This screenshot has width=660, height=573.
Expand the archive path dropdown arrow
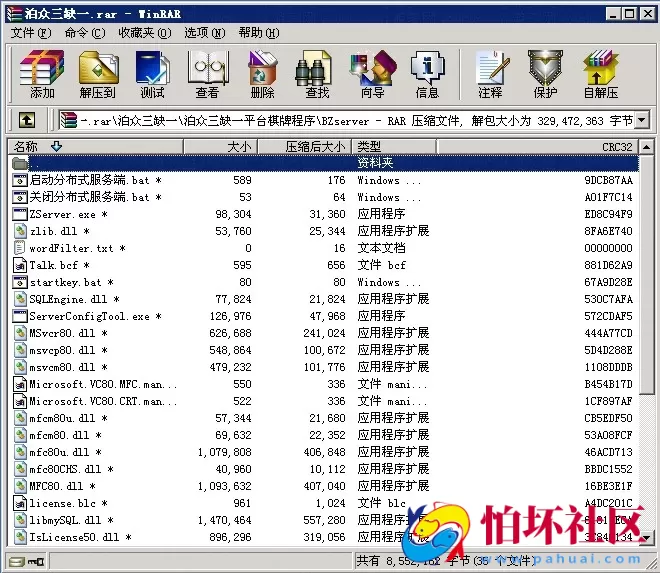coord(642,120)
